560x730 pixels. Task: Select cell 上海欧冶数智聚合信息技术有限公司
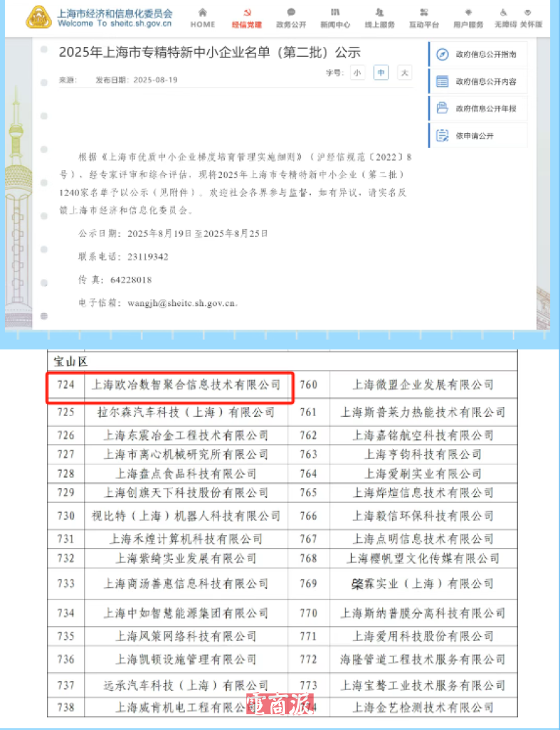186,385
